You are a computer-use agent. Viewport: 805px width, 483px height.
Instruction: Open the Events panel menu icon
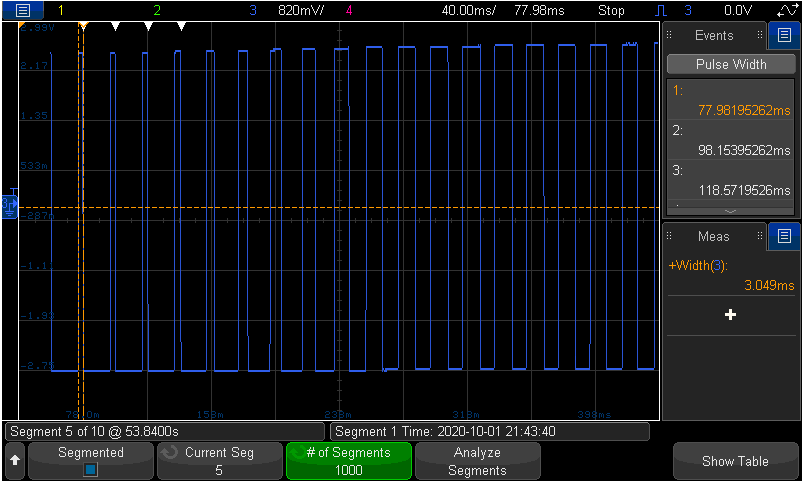[784, 36]
